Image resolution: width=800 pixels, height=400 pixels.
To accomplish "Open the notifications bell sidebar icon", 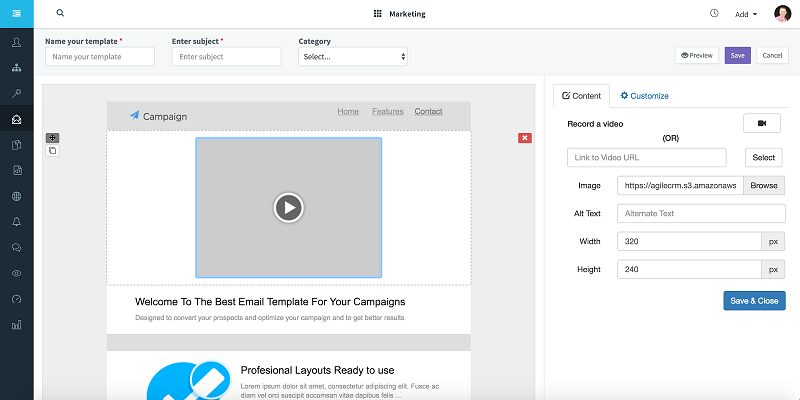I will [16, 222].
